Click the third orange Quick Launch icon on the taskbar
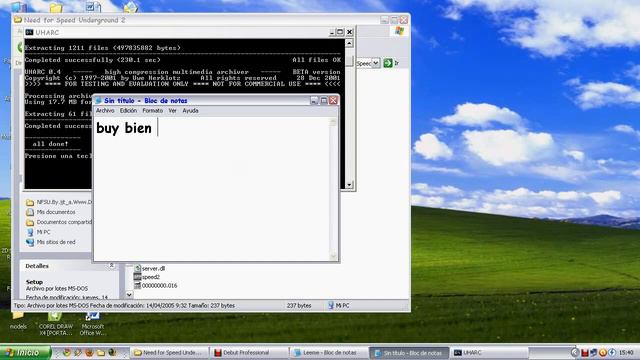This screenshot has width=640, height=360. [89, 352]
